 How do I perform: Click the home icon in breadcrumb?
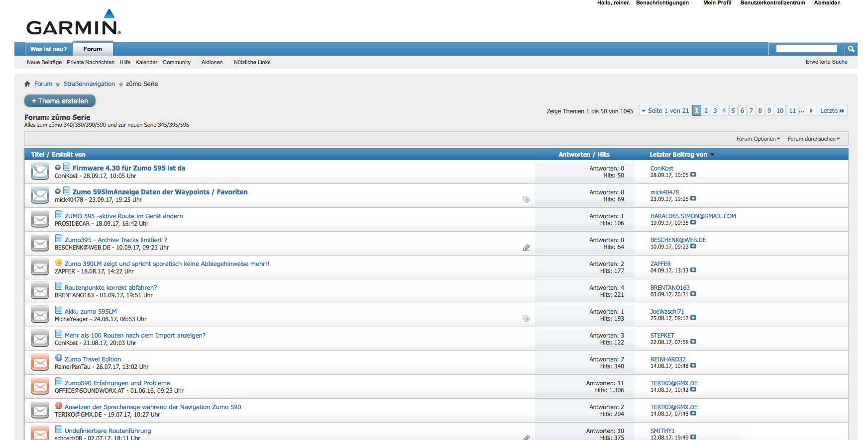coord(27,84)
